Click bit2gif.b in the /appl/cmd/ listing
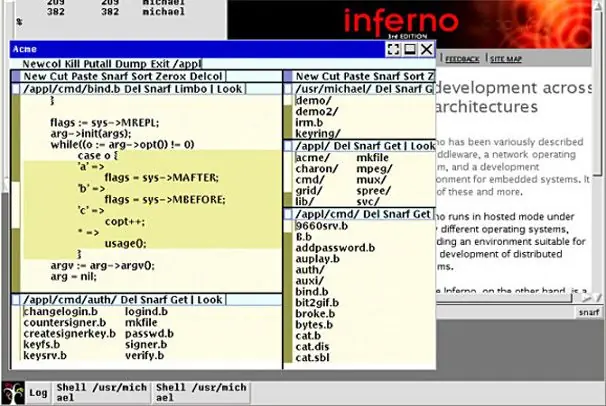The image size is (606, 406). tap(317, 302)
